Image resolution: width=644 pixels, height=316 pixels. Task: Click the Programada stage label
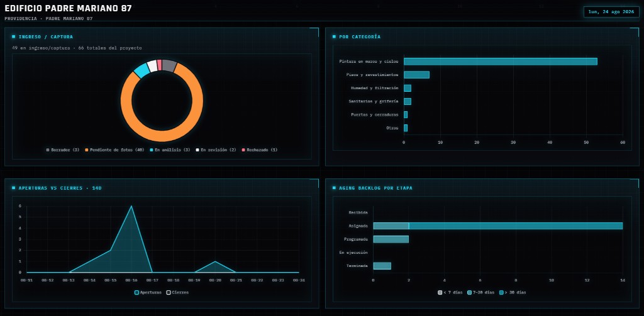tap(356, 239)
